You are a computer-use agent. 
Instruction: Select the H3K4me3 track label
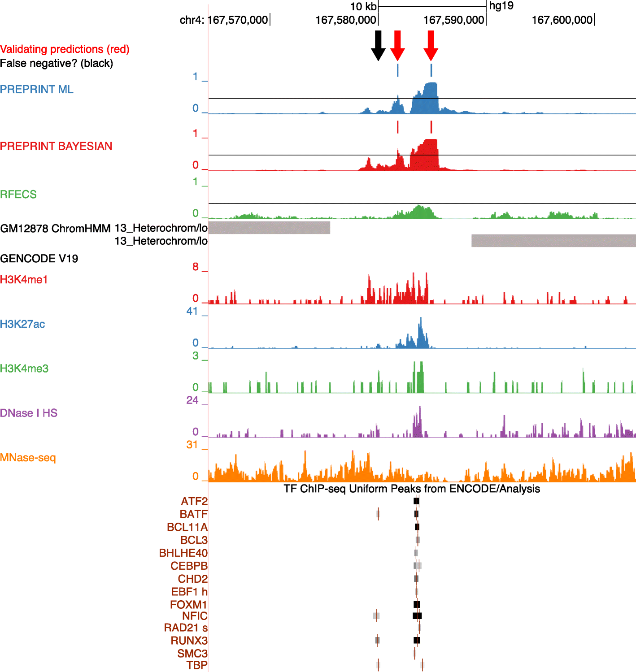[x=24, y=369]
